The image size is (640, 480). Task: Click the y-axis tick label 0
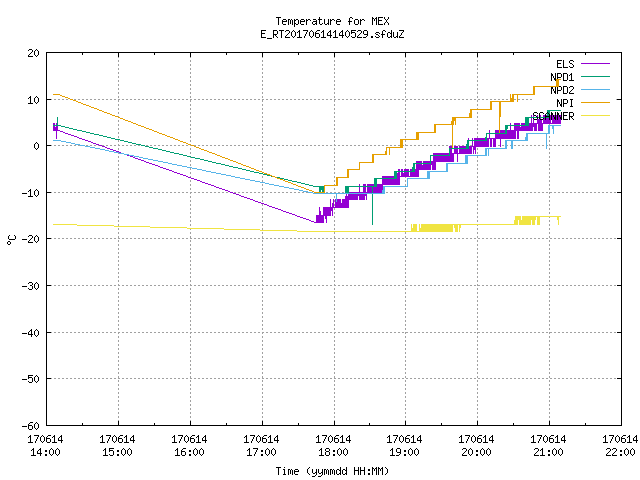point(36,146)
